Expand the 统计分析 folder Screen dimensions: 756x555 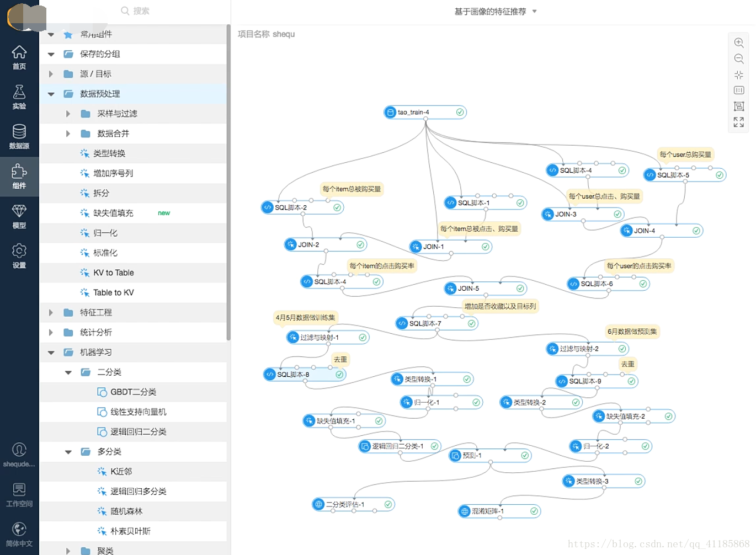pyautogui.click(x=51, y=332)
